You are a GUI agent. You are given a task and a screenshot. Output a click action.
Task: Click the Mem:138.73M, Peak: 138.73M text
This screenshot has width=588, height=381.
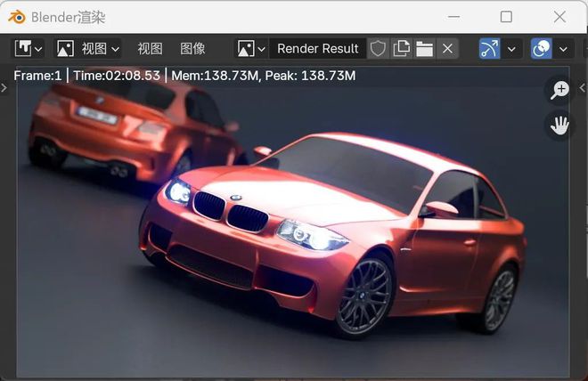click(263, 76)
